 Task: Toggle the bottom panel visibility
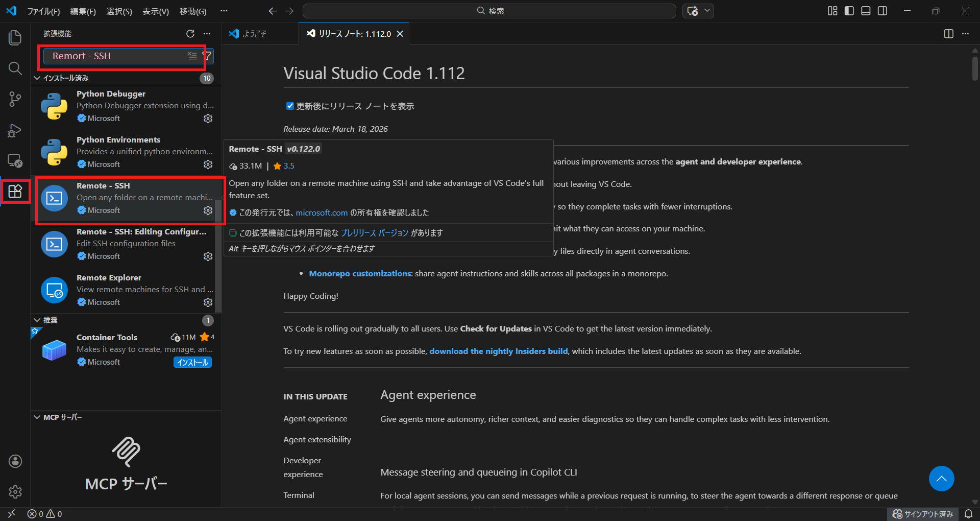pyautogui.click(x=866, y=11)
